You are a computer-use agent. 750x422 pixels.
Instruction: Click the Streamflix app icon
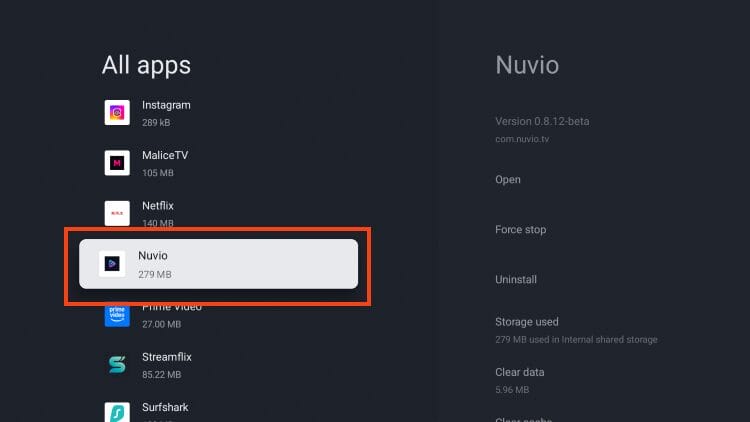pyautogui.click(x=117, y=365)
